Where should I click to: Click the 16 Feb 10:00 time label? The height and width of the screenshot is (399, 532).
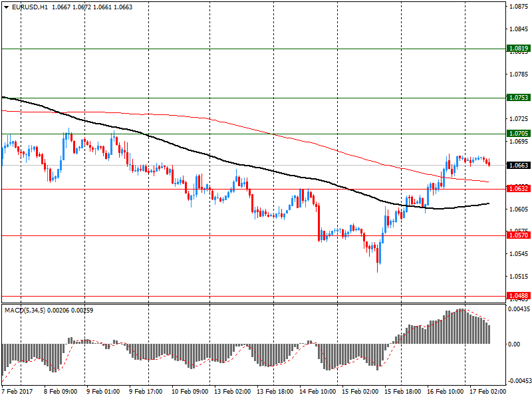point(445,392)
